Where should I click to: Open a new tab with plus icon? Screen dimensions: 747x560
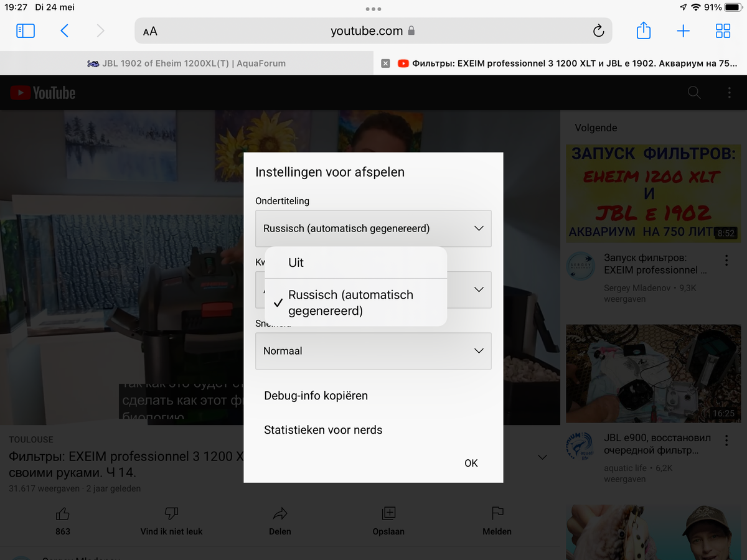[x=683, y=31]
